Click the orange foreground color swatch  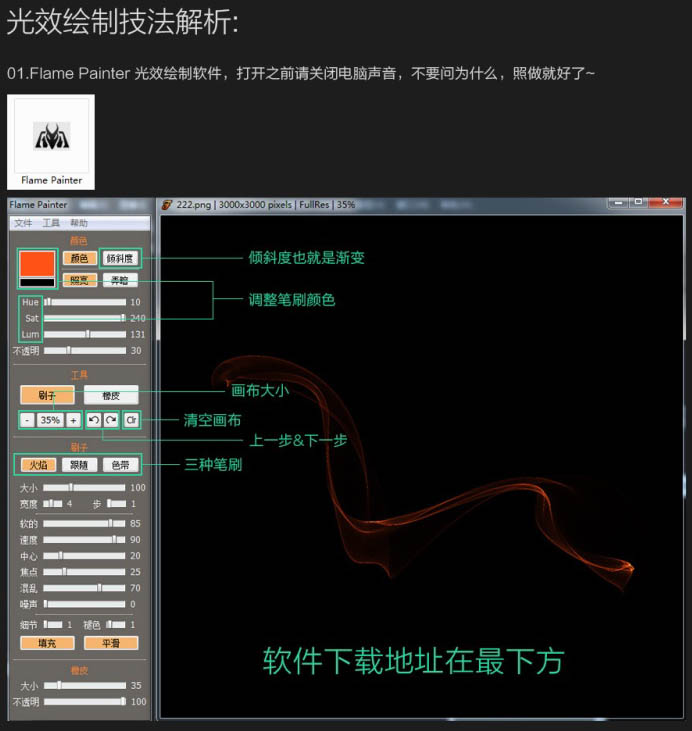(37, 263)
